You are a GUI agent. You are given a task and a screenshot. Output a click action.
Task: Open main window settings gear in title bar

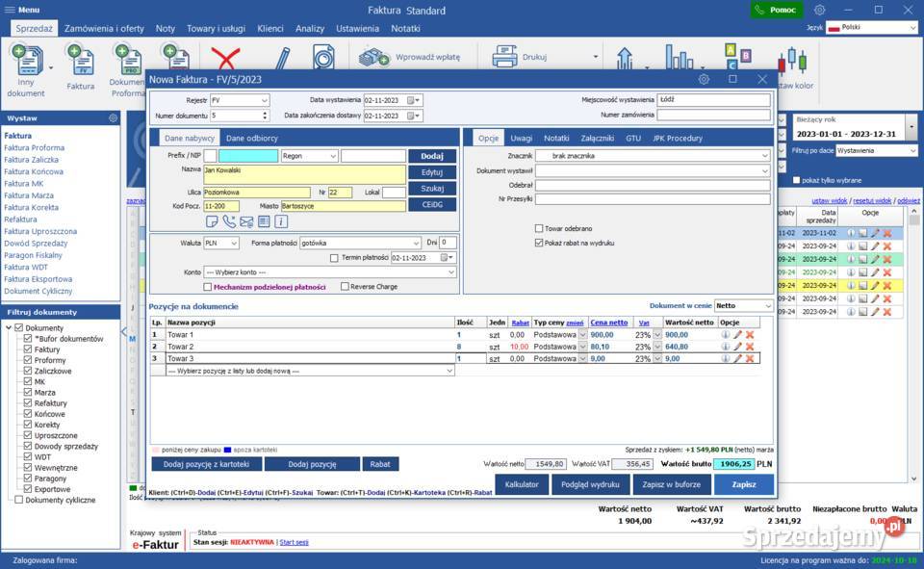point(820,10)
